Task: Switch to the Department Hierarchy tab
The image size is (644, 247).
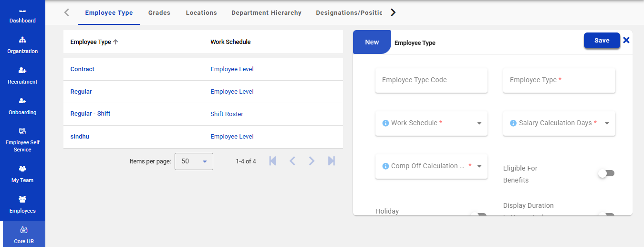Action: point(266,13)
